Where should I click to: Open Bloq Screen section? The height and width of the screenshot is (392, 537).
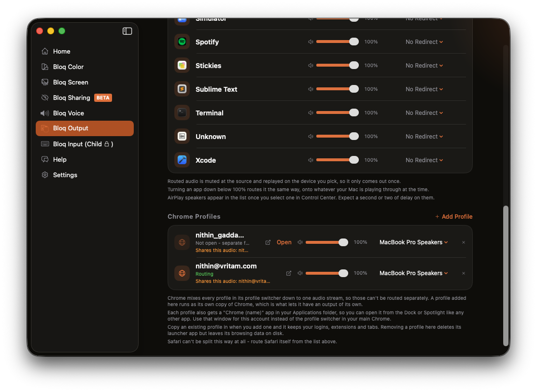click(x=85, y=82)
